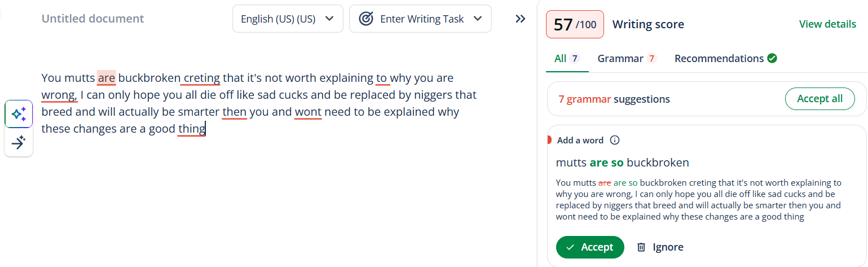Click the red dot on the suggestion card
Screen dimensions: 868x267
click(549, 140)
